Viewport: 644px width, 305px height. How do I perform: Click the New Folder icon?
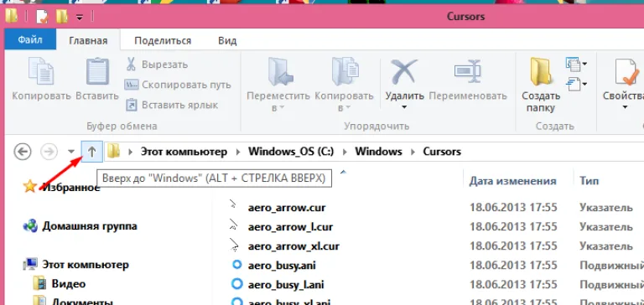[542, 71]
